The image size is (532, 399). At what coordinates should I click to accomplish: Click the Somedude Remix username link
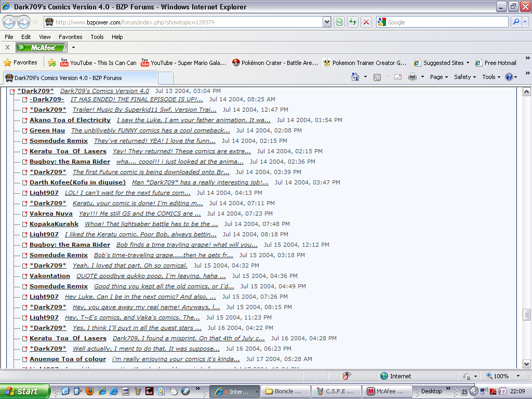click(x=59, y=140)
